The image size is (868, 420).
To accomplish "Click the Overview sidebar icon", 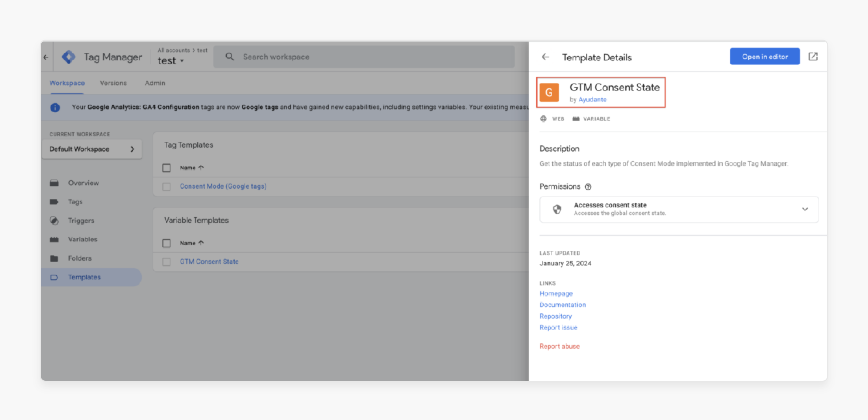I will coord(54,183).
